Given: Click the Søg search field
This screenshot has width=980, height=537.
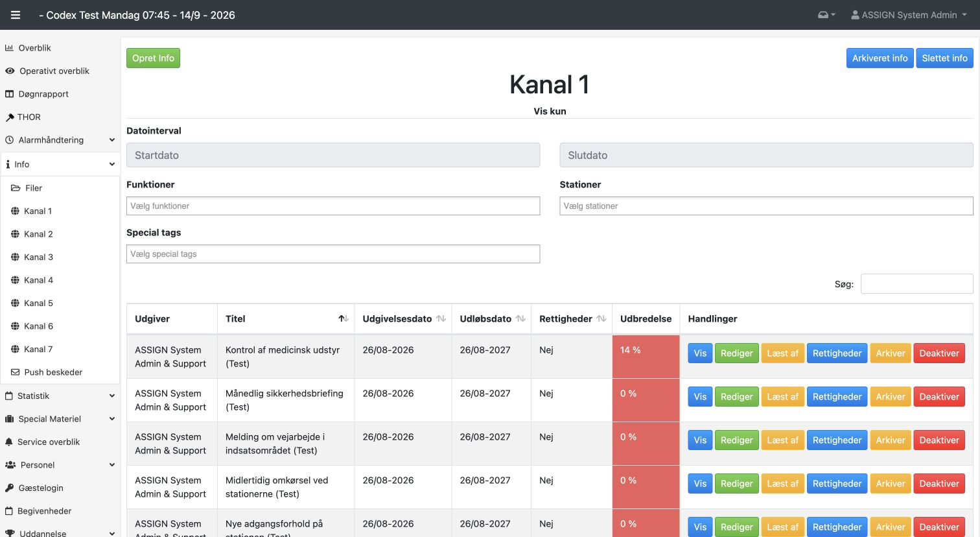Looking at the screenshot, I should coord(916,284).
